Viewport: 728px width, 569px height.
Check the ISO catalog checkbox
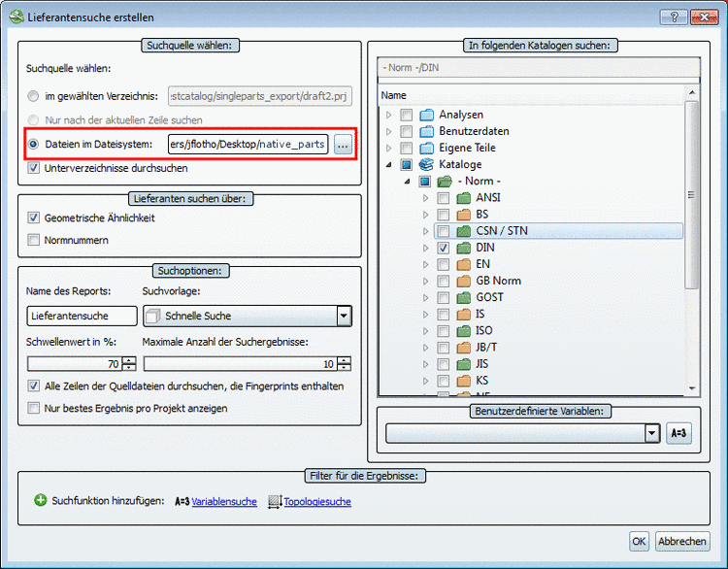click(x=444, y=331)
